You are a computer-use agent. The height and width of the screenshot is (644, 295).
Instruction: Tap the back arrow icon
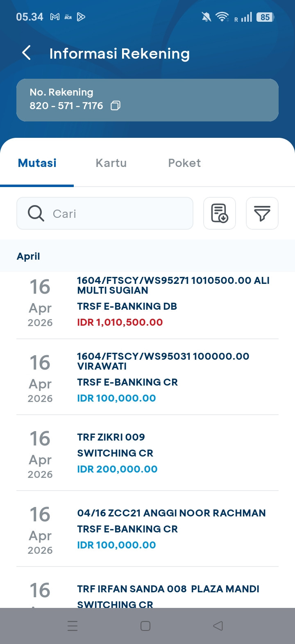coord(26,53)
